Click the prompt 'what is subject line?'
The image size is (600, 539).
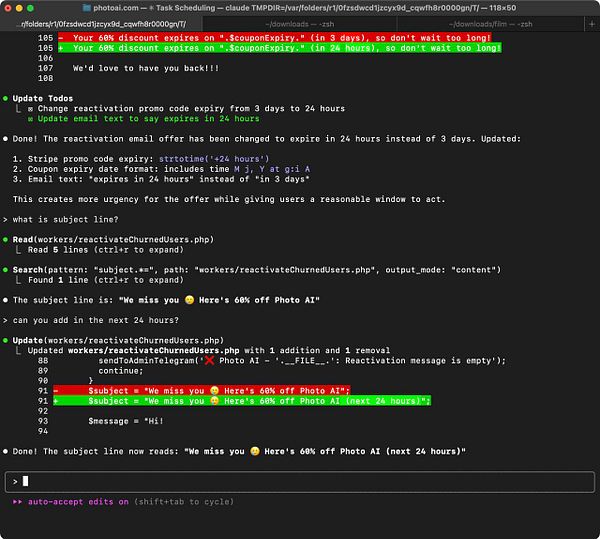65,220
